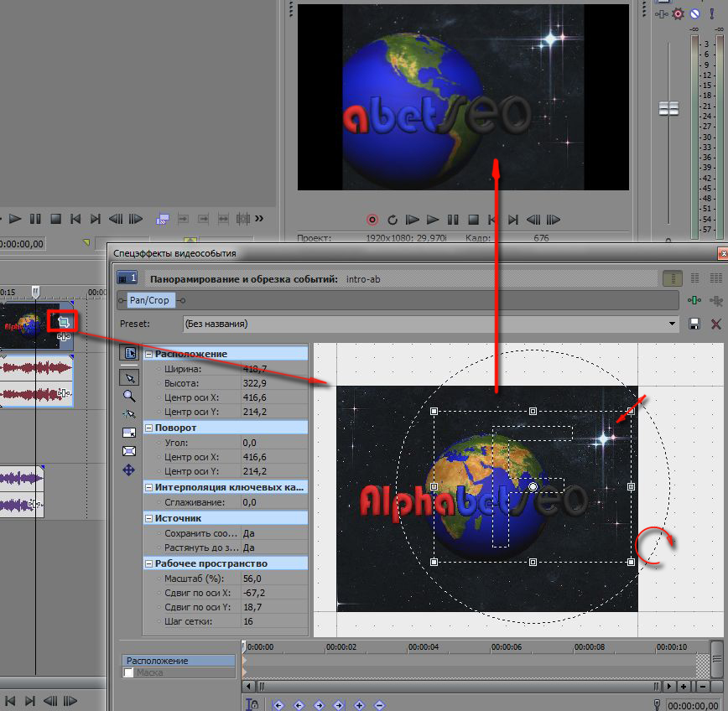Click the red gear icon above the mixer fader
Viewport: 728px width, 711px height.
point(679,14)
